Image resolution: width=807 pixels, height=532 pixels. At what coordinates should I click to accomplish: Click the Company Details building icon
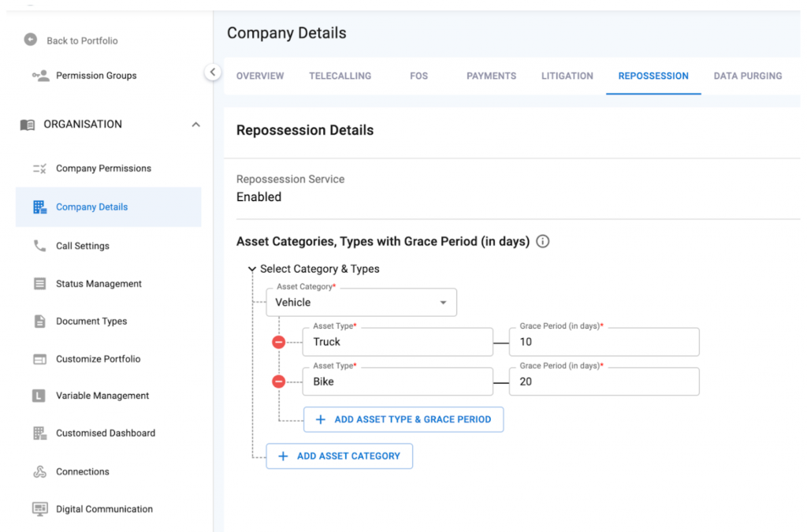click(x=39, y=206)
